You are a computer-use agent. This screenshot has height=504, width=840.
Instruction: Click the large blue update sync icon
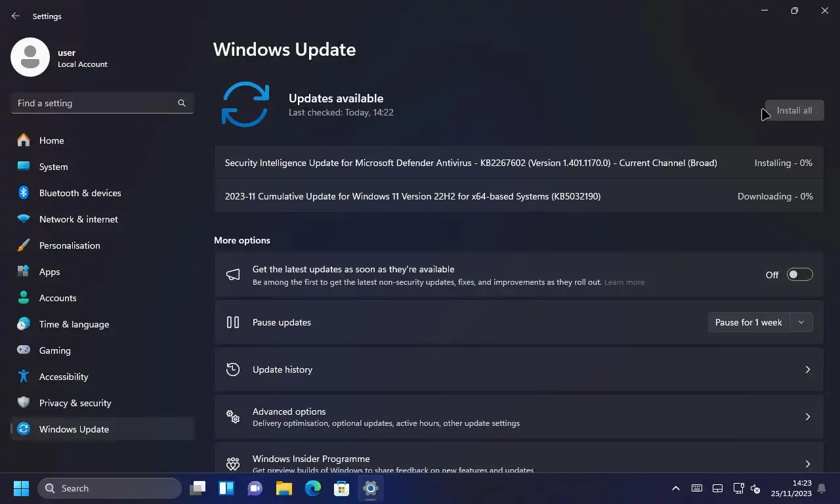click(x=245, y=104)
